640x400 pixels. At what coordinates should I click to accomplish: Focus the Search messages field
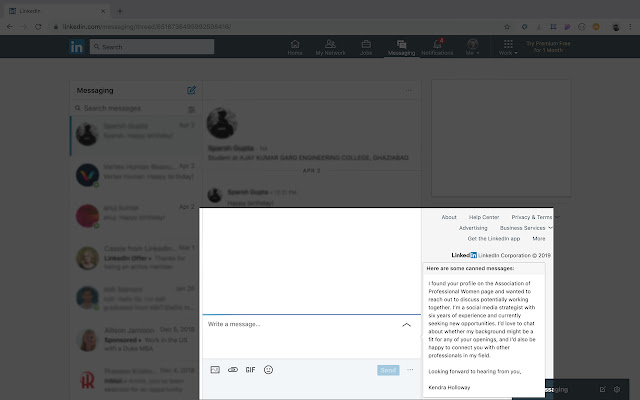pos(130,108)
